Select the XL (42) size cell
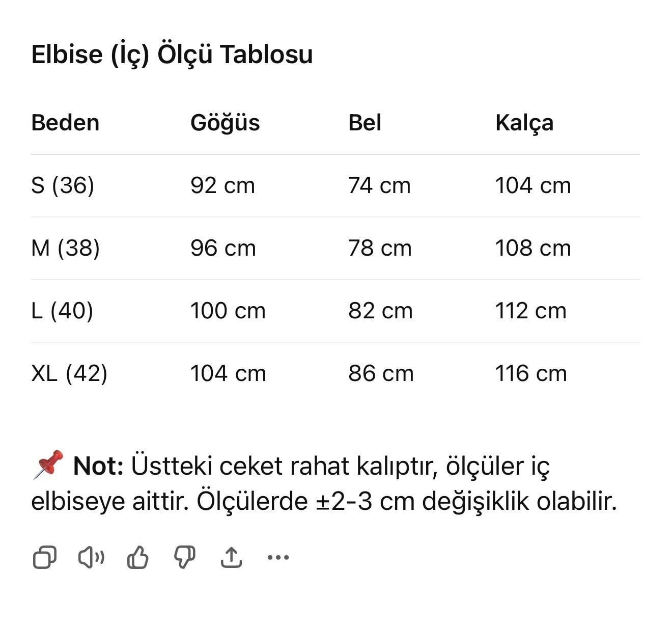 [x=69, y=373]
